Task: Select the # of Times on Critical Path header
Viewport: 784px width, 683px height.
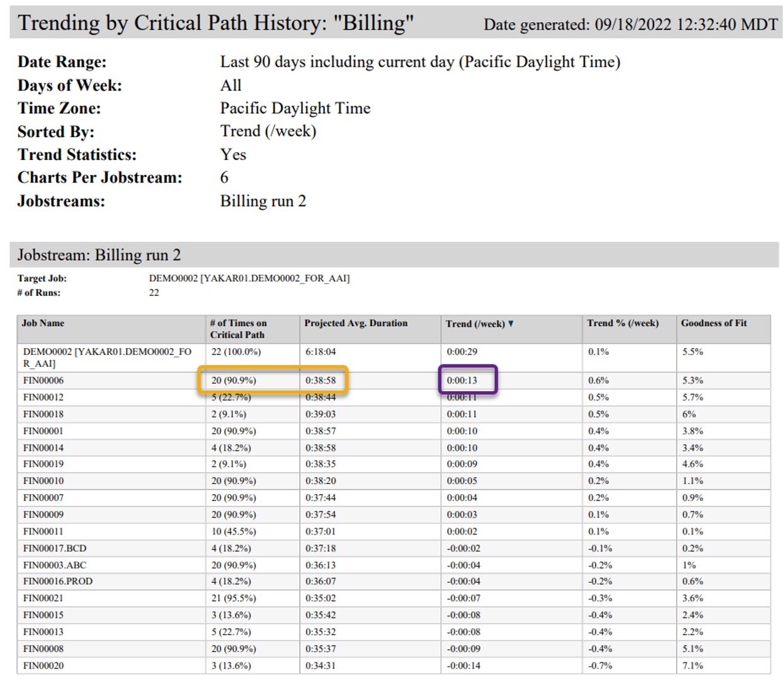Action: 238,329
